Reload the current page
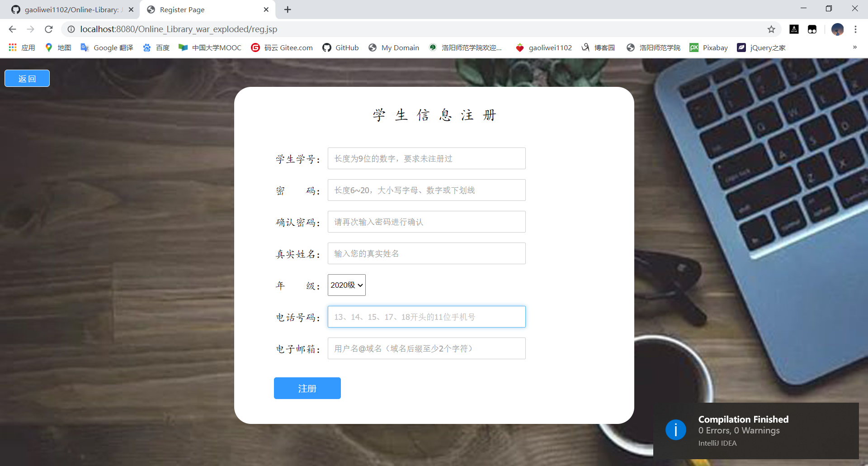The image size is (868, 466). (x=48, y=29)
